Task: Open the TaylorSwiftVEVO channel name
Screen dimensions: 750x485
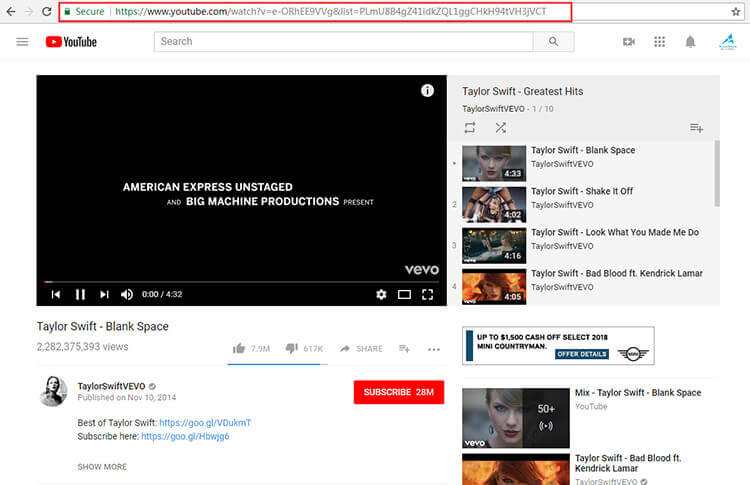Action: tap(111, 386)
